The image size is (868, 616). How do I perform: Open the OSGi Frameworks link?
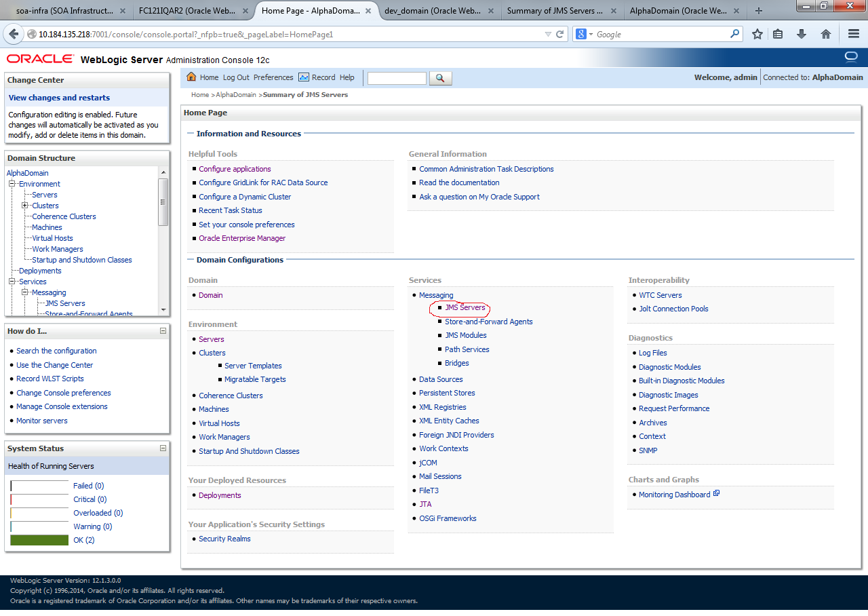[x=448, y=518]
